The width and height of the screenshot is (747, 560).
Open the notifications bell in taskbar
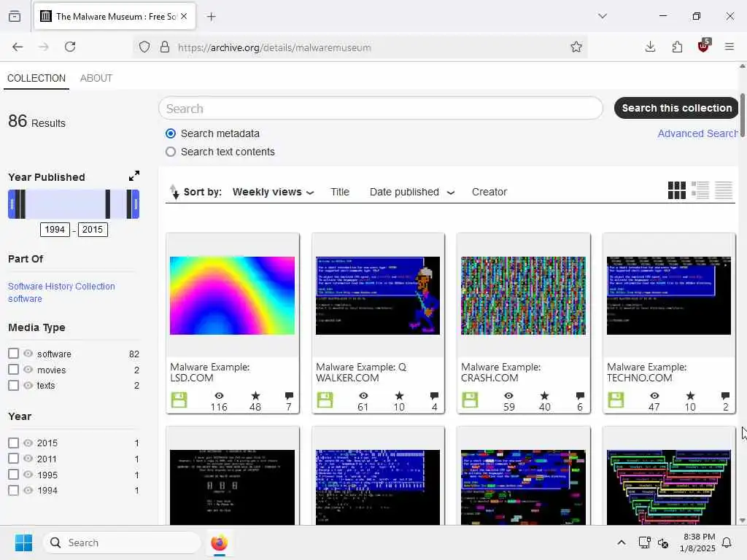click(x=727, y=542)
